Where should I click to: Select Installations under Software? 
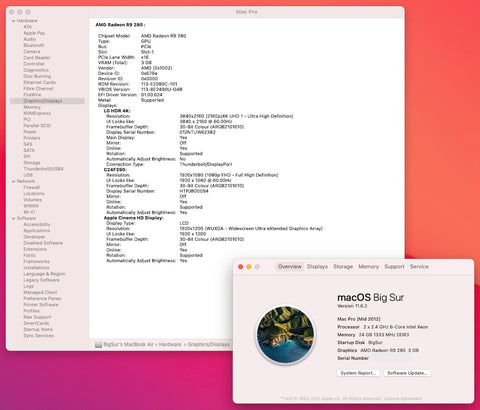(x=36, y=268)
